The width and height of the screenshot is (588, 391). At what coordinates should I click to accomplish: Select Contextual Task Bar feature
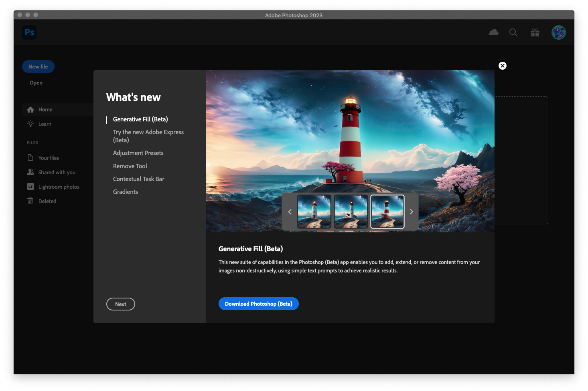(x=138, y=179)
